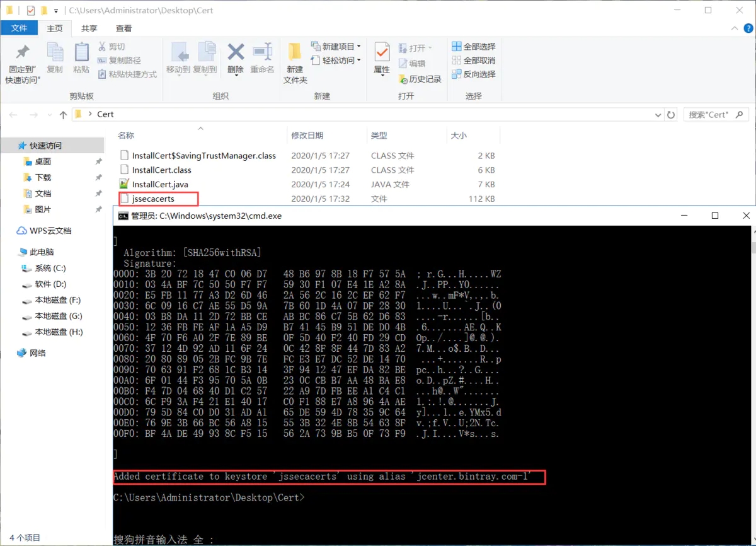Open the File (文件) ribbon tab
Screen dimensions: 756x546
coord(20,28)
